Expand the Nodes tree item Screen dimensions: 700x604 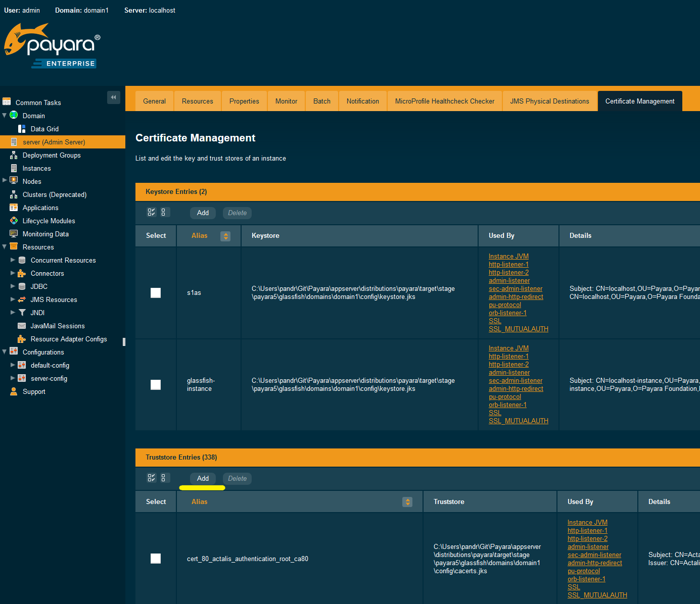click(5, 180)
